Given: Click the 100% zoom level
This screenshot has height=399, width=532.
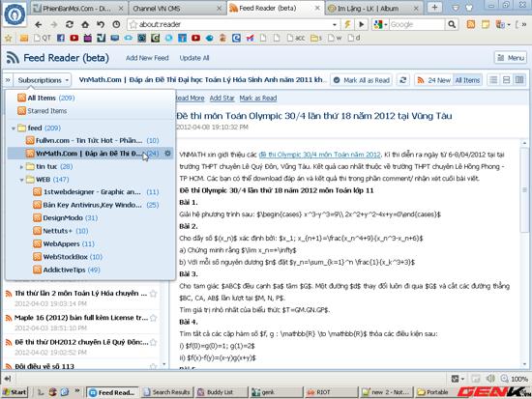Looking at the screenshot, I should (x=519, y=379).
